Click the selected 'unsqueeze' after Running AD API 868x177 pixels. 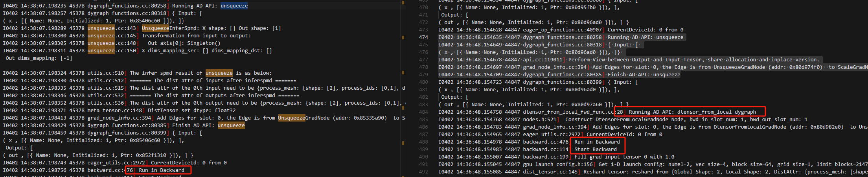[234, 6]
